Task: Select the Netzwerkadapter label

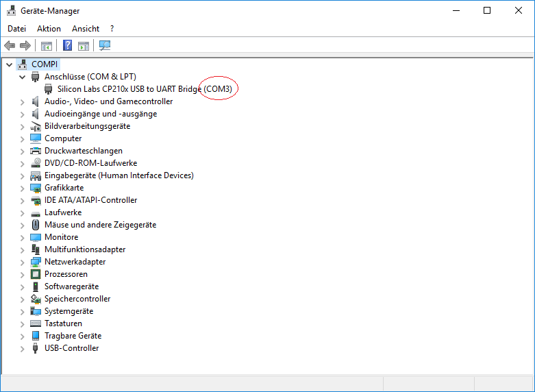Action: tap(75, 262)
